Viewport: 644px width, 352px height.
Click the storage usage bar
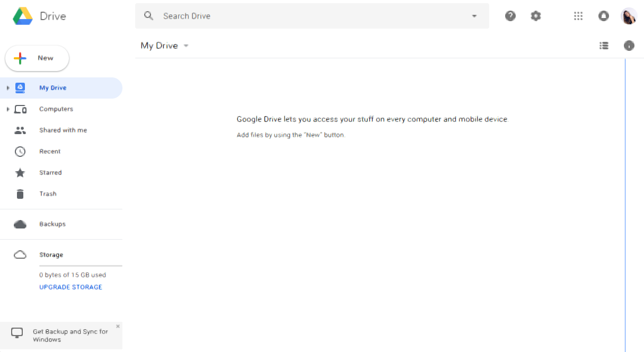point(81,266)
